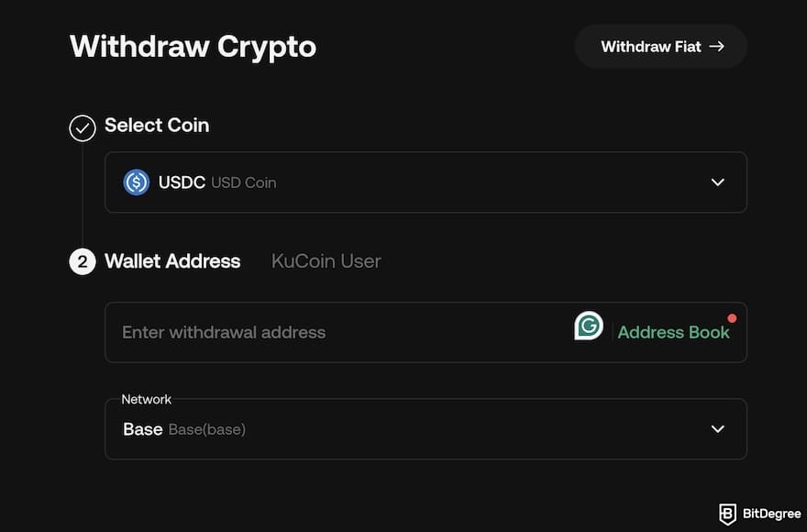Viewport: 807px width, 532px height.
Task: Click the dollar symbol inside the USDC icon
Action: click(x=136, y=182)
